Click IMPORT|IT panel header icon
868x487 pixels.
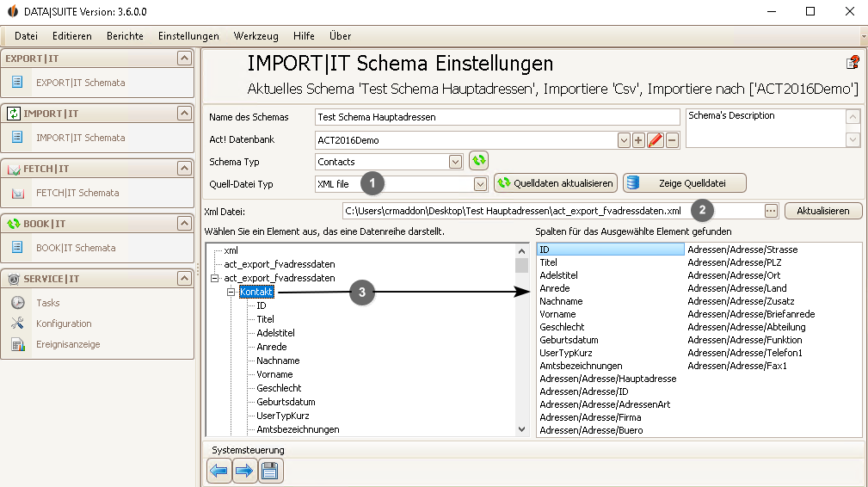[x=14, y=114]
